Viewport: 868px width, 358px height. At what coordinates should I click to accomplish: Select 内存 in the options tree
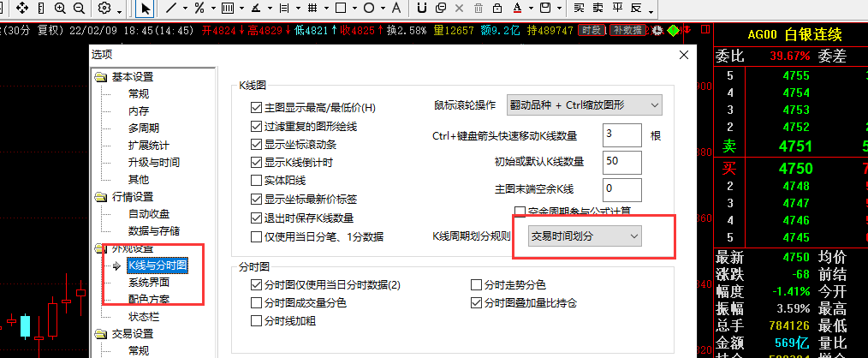coord(139,110)
